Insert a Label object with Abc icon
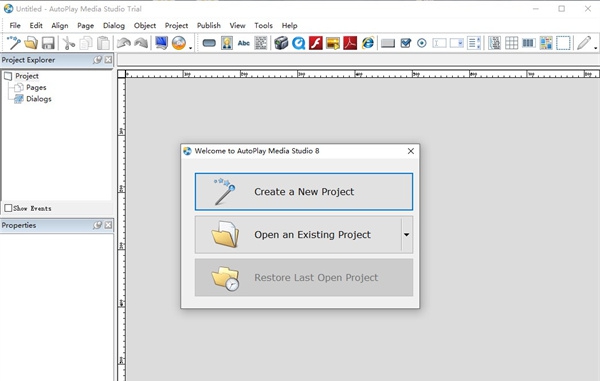Viewport: 600px width, 381px height. coord(244,43)
